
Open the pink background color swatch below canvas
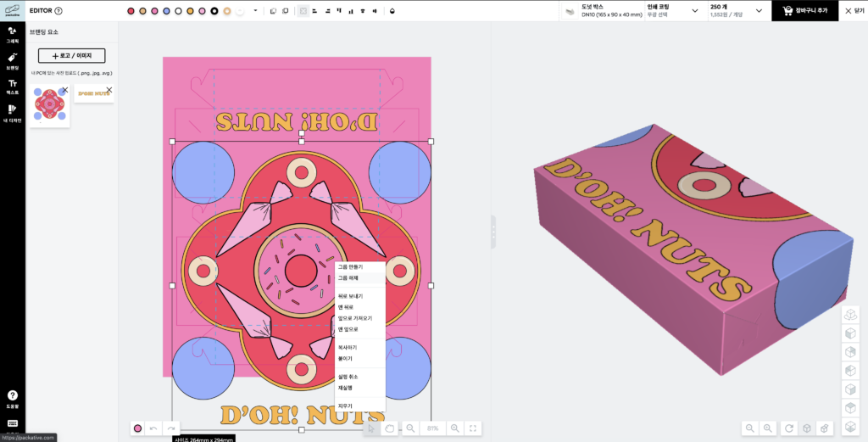138,428
